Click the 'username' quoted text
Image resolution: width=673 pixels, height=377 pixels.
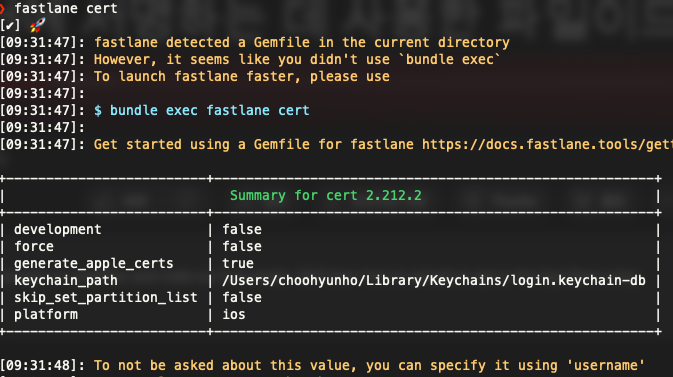[606, 365]
